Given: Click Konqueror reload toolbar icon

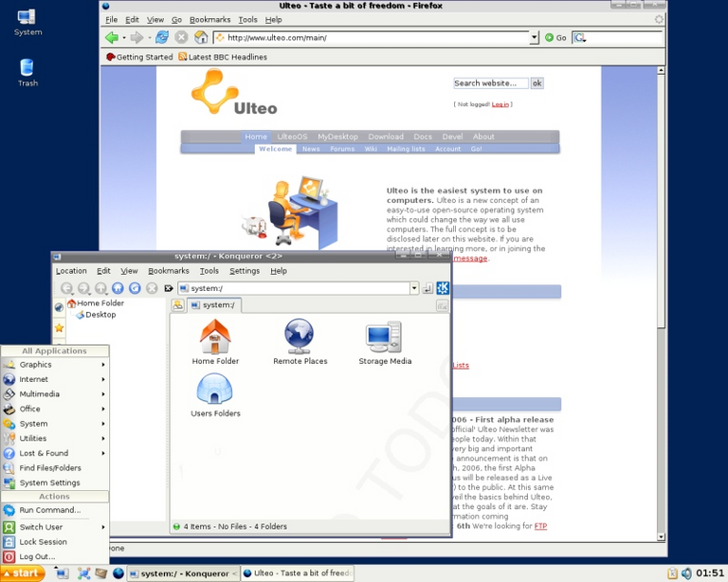Looking at the screenshot, I should click(135, 288).
